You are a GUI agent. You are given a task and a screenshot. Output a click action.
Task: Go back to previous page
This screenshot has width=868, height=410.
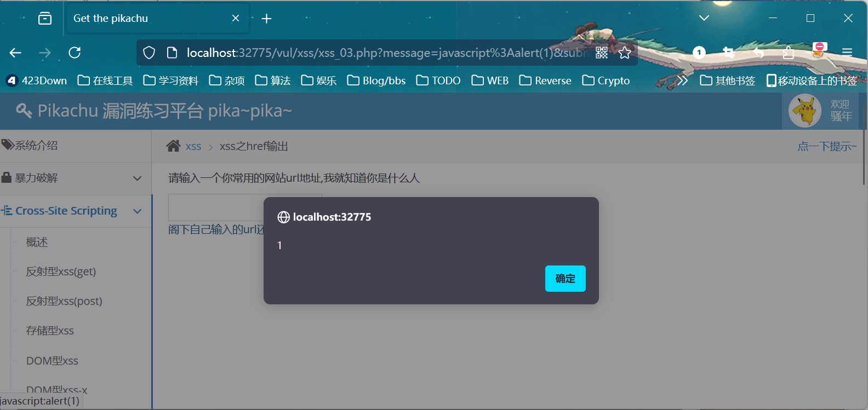[15, 53]
